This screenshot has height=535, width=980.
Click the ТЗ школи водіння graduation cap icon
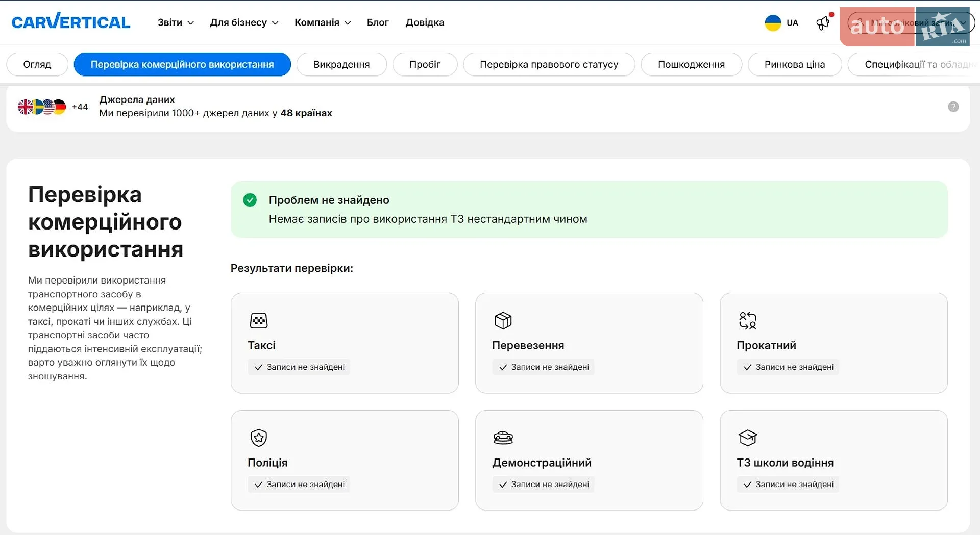coord(747,438)
